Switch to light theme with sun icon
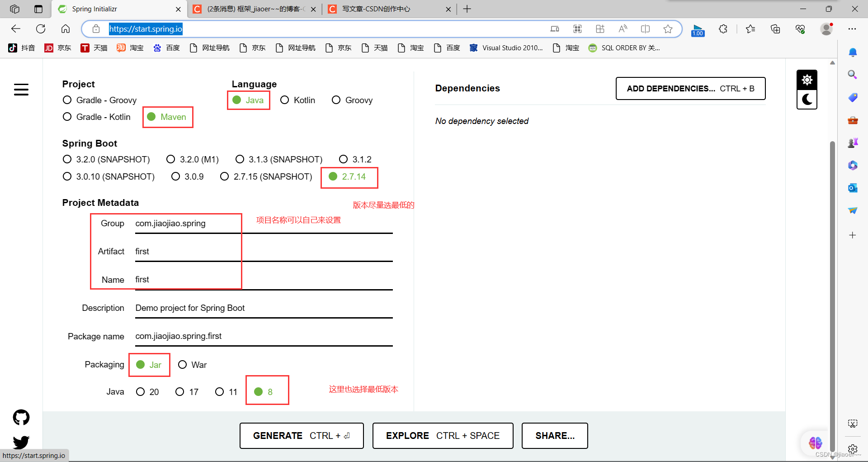The height and width of the screenshot is (462, 868). (807, 80)
